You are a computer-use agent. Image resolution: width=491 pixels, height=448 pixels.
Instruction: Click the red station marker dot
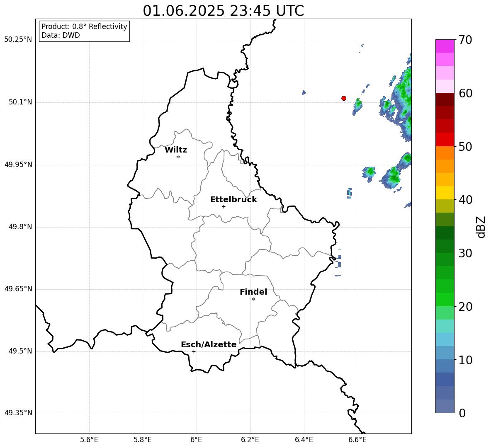coord(344,98)
